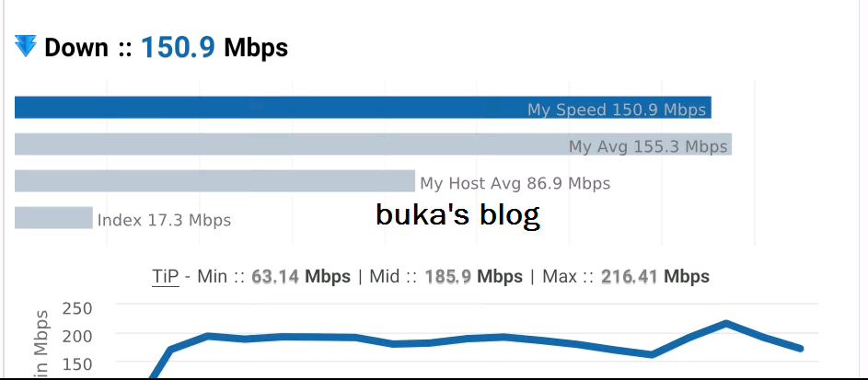Click the Mbps y-axis title
The image size is (868, 380).
41,332
